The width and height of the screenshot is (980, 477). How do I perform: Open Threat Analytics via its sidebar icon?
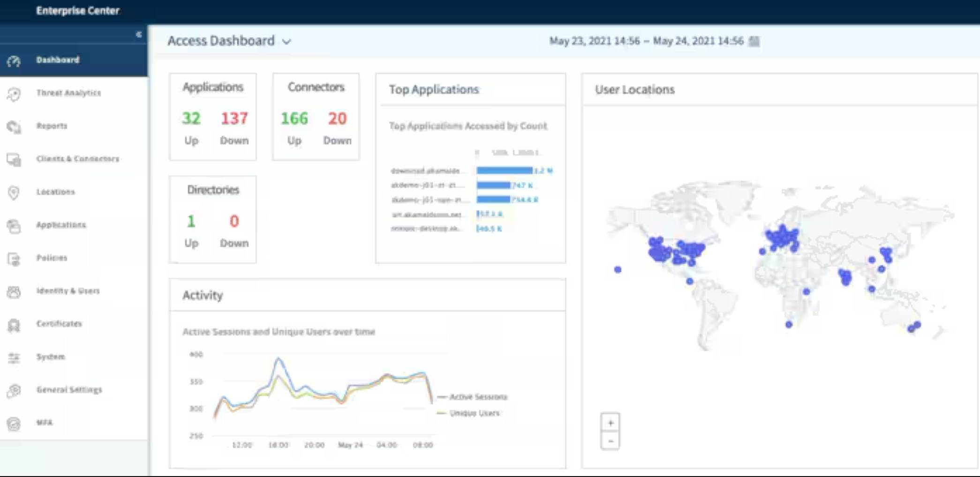pyautogui.click(x=14, y=93)
